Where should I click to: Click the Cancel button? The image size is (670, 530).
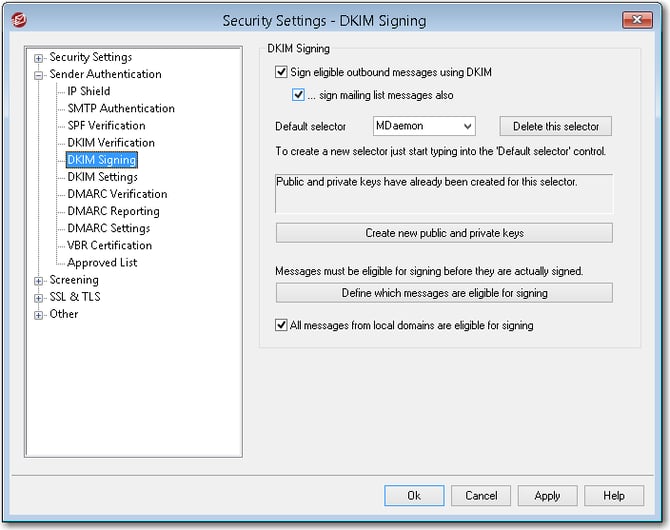click(481, 495)
